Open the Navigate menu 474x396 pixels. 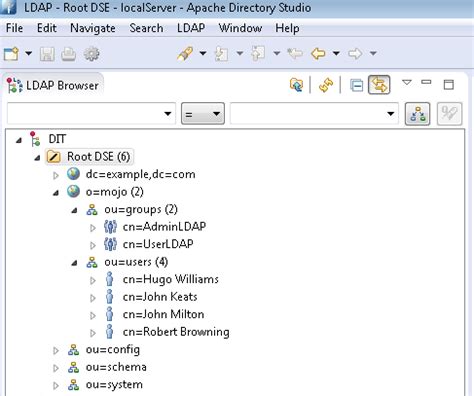pyautogui.click(x=93, y=28)
